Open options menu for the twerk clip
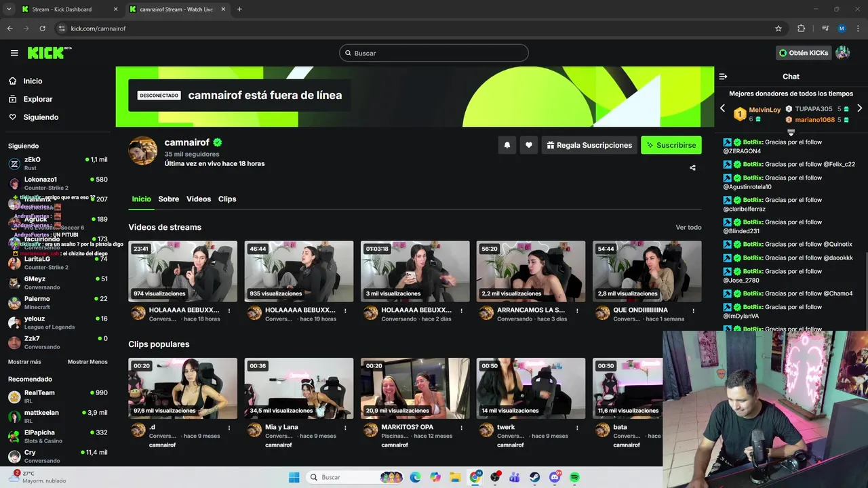This screenshot has width=868, height=488. click(577, 428)
